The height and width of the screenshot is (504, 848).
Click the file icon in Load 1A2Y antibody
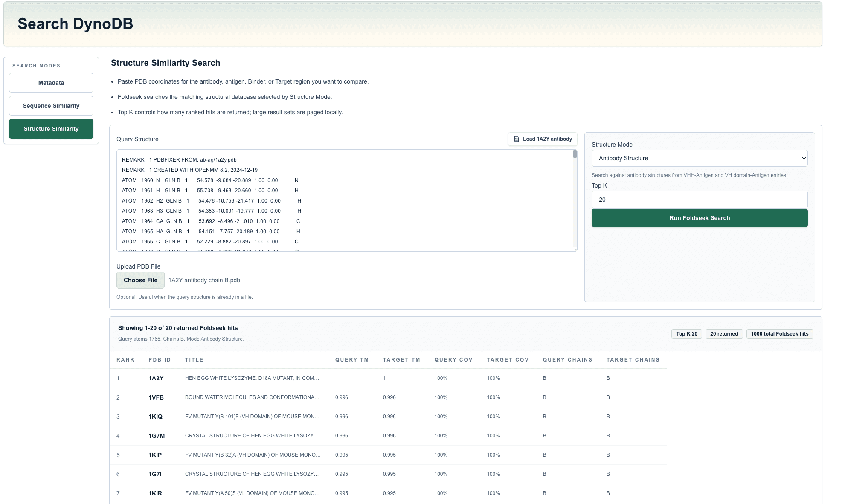[x=516, y=139]
